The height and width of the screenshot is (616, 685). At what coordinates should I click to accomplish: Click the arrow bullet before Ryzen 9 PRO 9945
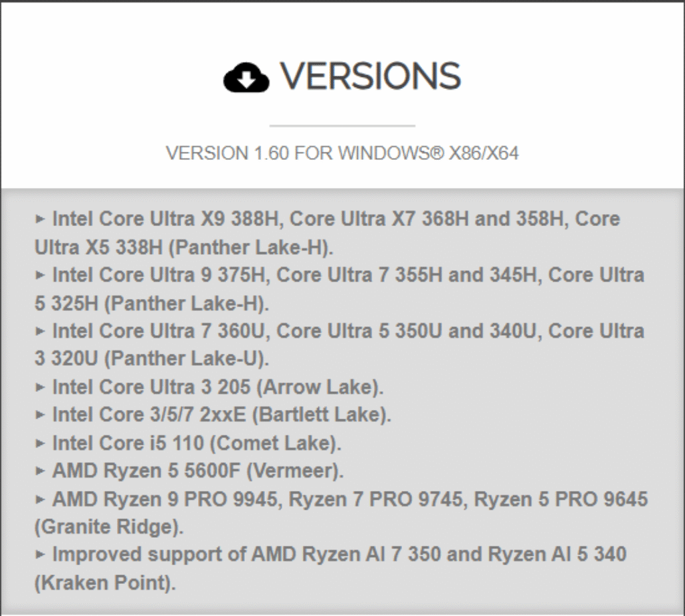tap(40, 499)
